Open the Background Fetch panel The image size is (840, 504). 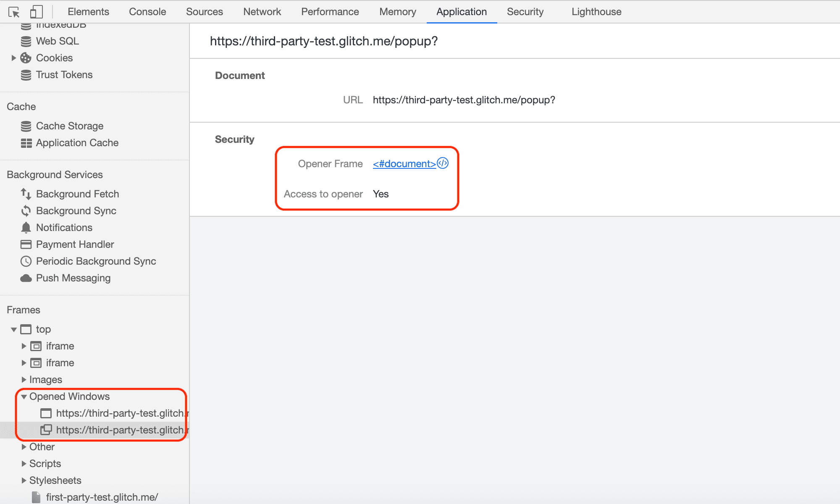pyautogui.click(x=76, y=194)
